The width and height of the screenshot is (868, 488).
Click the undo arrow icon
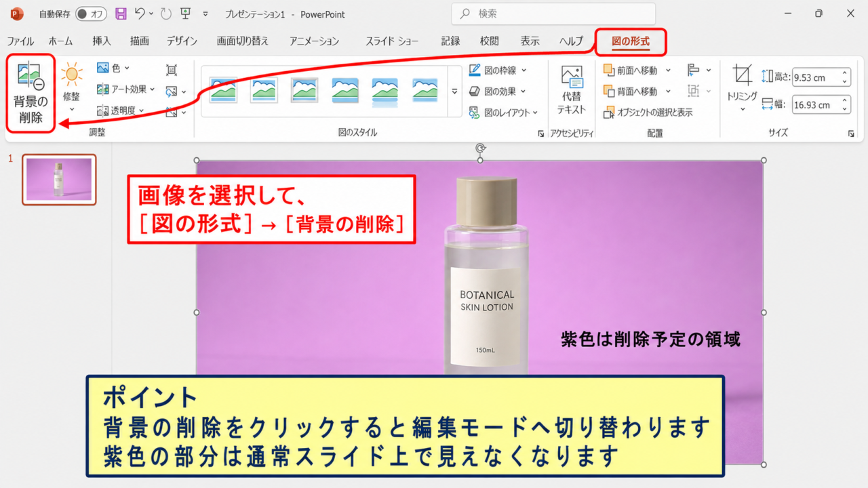coord(140,14)
